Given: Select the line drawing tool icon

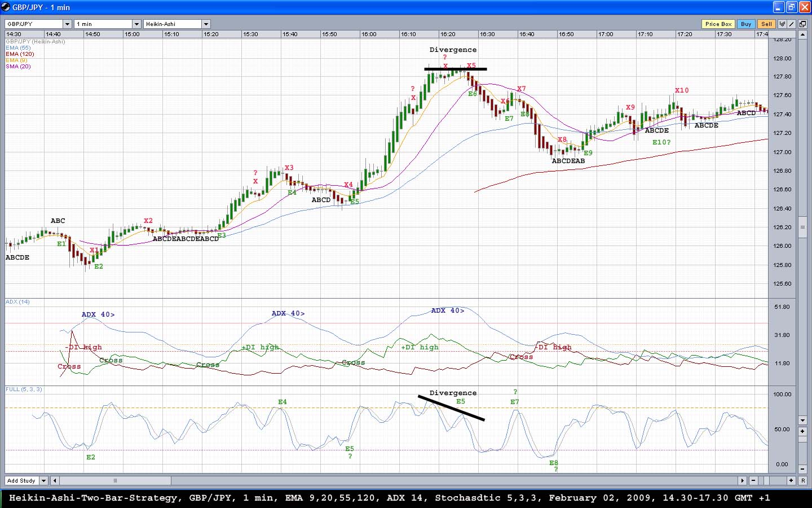Looking at the screenshot, I should pyautogui.click(x=792, y=24).
